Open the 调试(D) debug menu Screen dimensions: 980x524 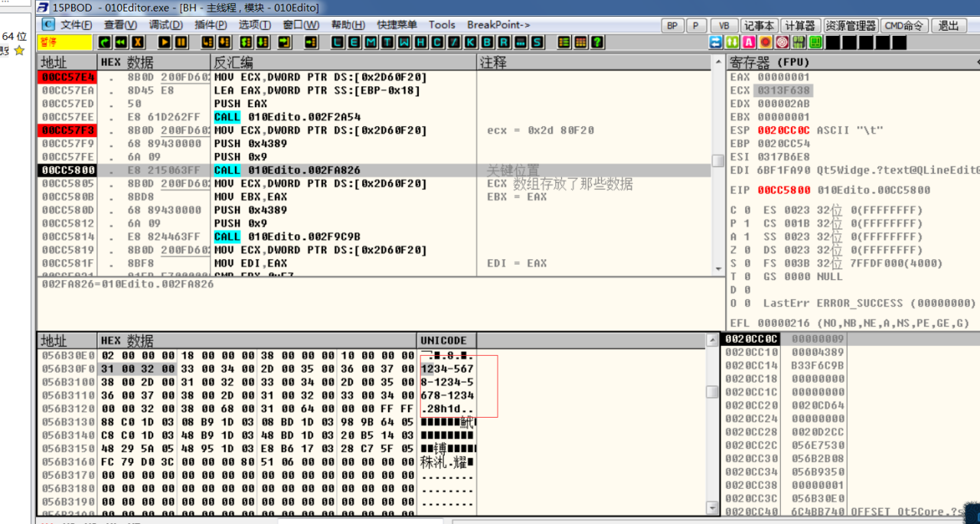(165, 24)
